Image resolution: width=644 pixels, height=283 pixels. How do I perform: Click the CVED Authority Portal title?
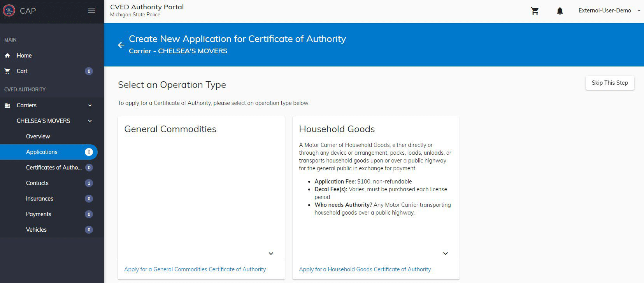click(x=147, y=7)
